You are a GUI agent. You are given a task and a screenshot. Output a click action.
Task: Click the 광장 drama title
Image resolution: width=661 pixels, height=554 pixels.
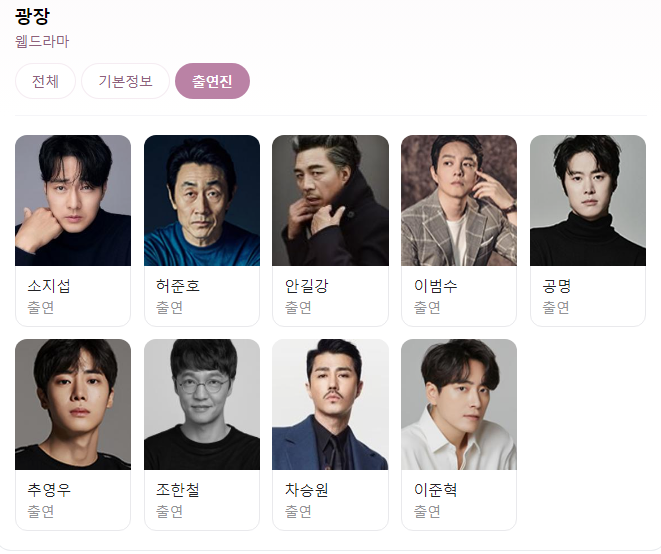pos(32,16)
